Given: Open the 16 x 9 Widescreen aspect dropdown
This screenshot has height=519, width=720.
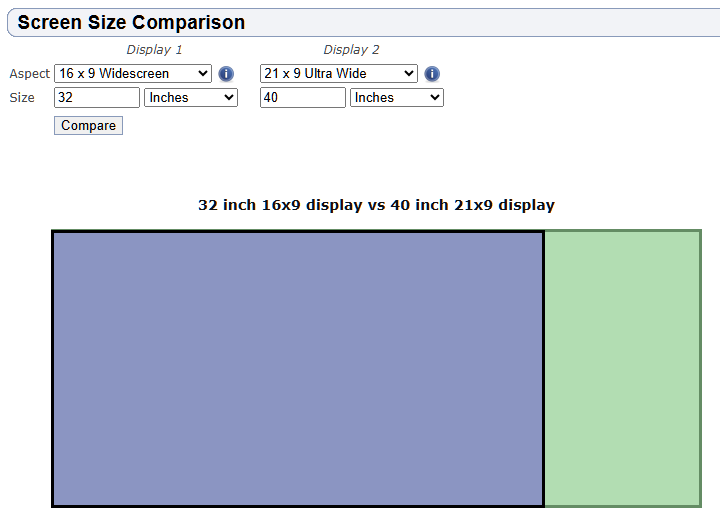Looking at the screenshot, I should (x=132, y=73).
